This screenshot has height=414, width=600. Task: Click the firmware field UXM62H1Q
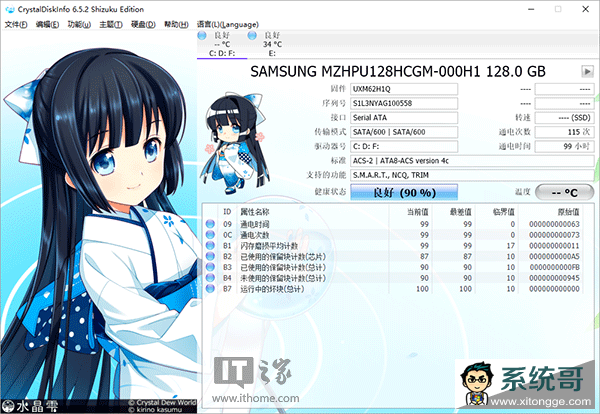tap(404, 89)
